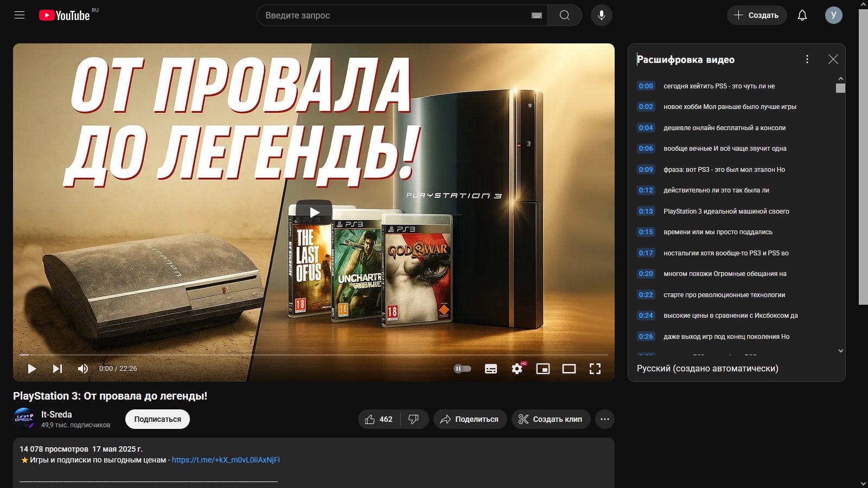Image resolution: width=868 pixels, height=488 pixels.
Task: Open transcript panel three-dot options
Action: tap(807, 59)
